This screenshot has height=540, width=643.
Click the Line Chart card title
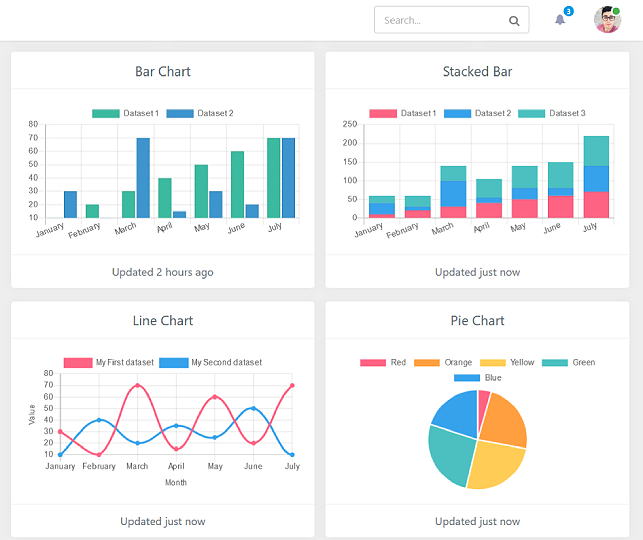(x=163, y=321)
